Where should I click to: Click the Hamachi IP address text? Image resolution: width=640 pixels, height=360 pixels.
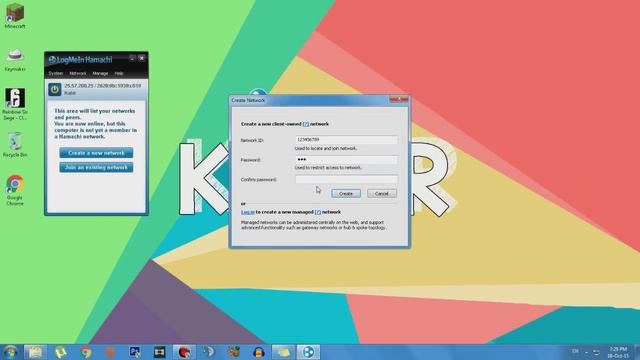pos(102,86)
